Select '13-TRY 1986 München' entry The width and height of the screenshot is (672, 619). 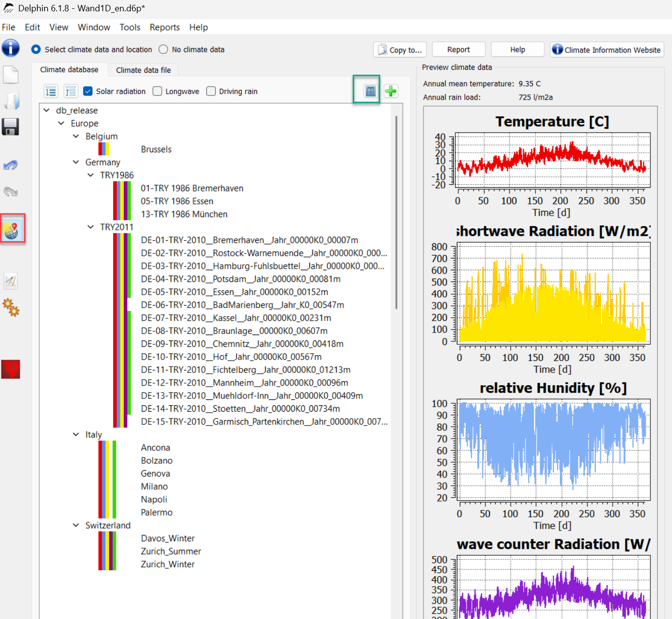[x=184, y=214]
